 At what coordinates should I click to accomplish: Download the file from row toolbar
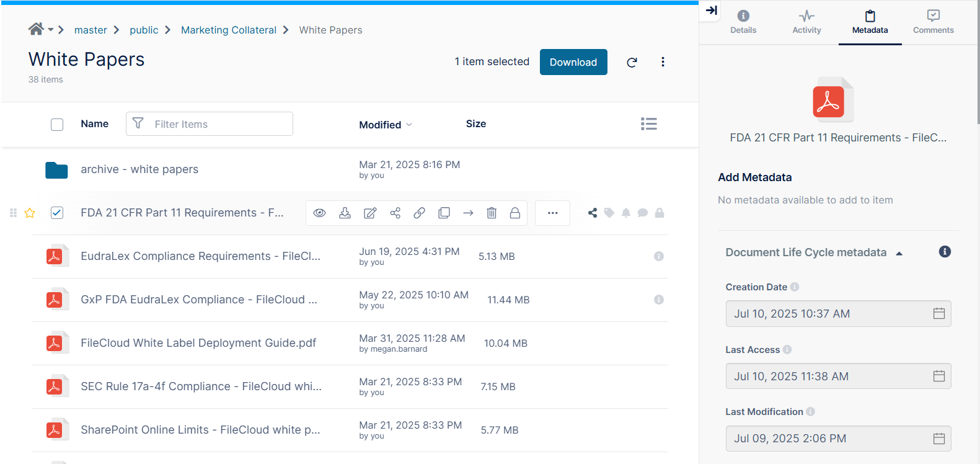[x=345, y=213]
